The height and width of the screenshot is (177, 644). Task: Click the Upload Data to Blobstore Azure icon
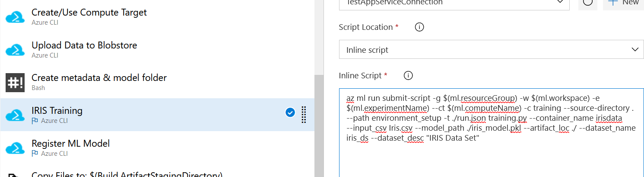pyautogui.click(x=15, y=50)
